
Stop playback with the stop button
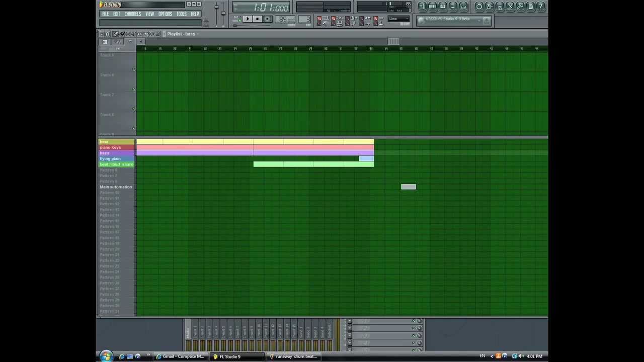[x=258, y=19]
